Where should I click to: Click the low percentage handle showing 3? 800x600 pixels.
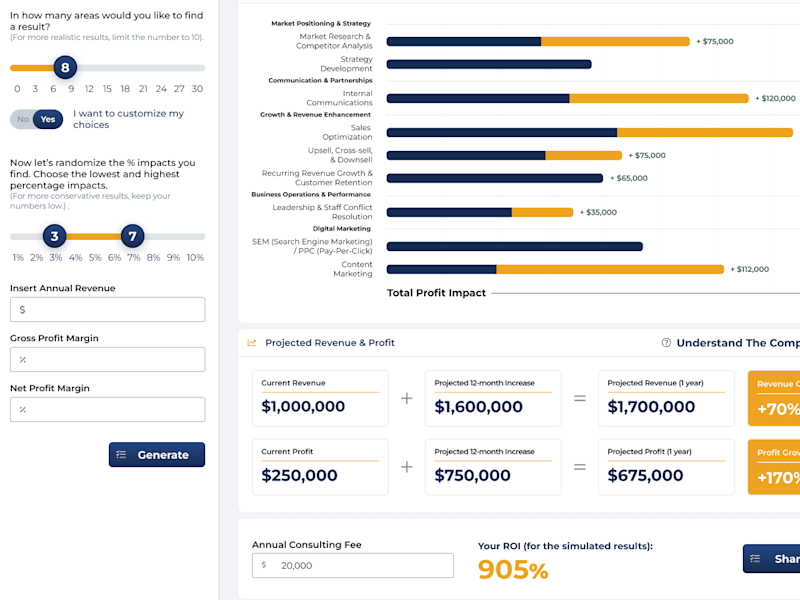point(55,236)
